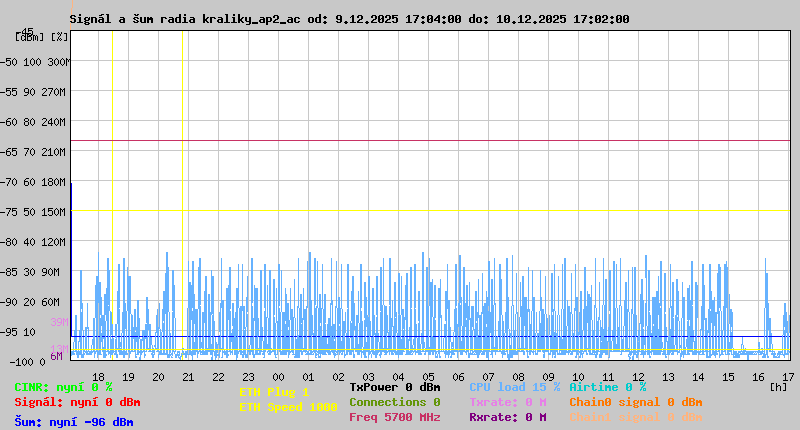Viewport: 800px width, 430px height.
Task: Click the CPU load 15 % legend
Action: pos(514,387)
